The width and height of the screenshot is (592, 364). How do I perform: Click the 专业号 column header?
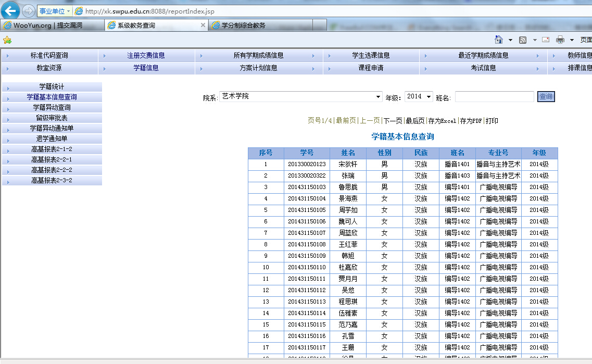pos(498,153)
